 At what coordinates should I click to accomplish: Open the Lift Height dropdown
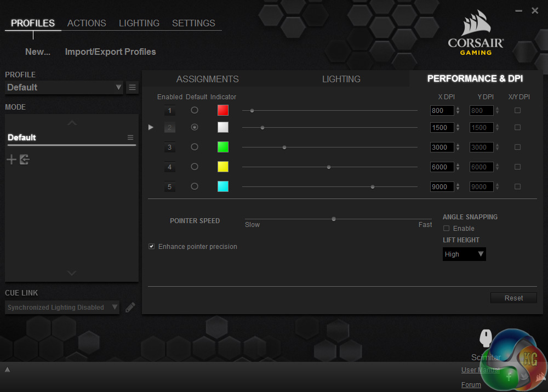point(464,254)
